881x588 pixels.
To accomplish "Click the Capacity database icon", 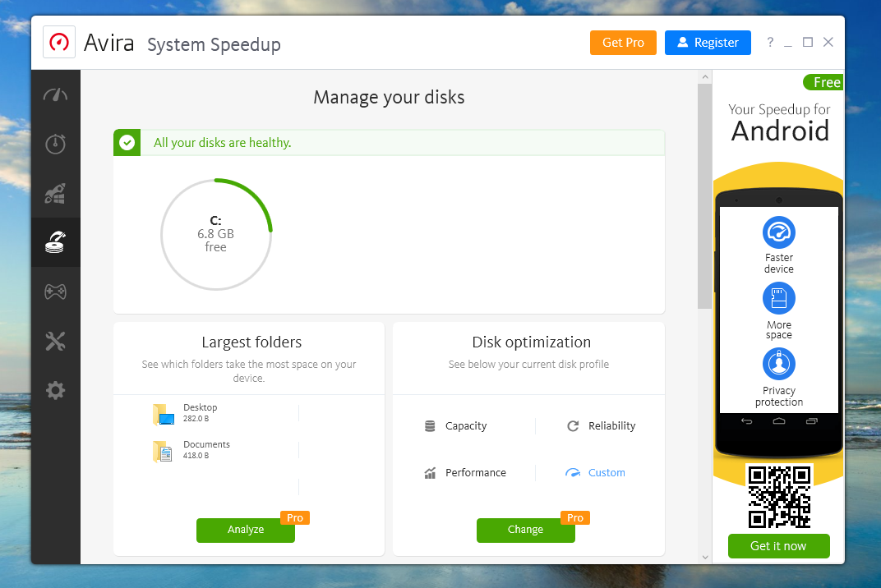I will coord(430,426).
